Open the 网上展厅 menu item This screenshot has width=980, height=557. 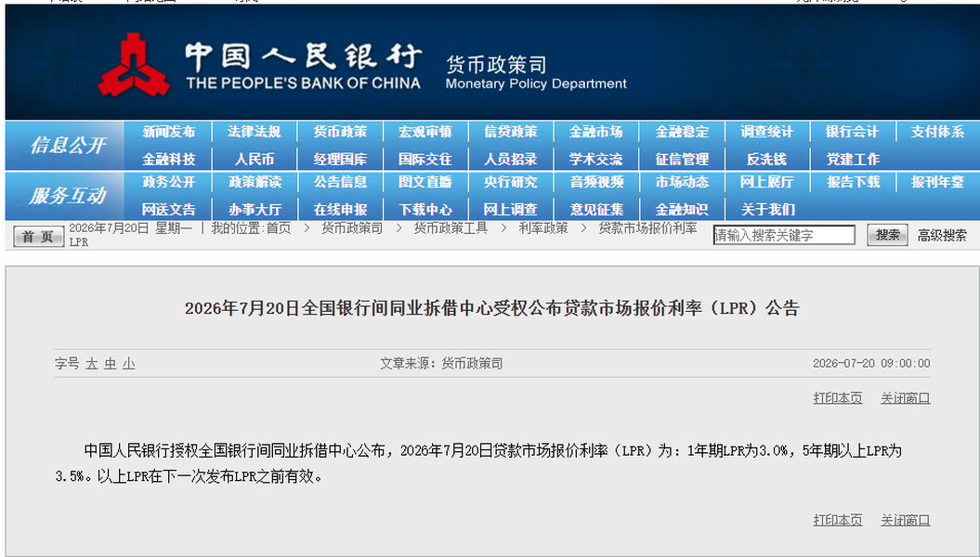coord(767,182)
